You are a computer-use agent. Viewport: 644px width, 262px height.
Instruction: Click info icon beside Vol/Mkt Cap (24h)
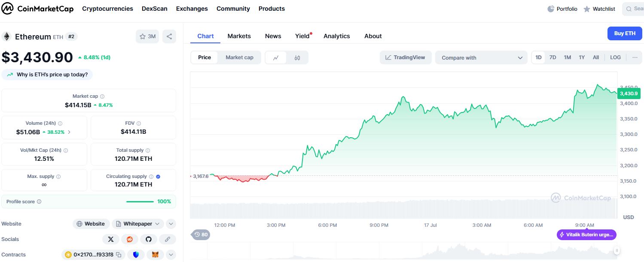(66, 151)
